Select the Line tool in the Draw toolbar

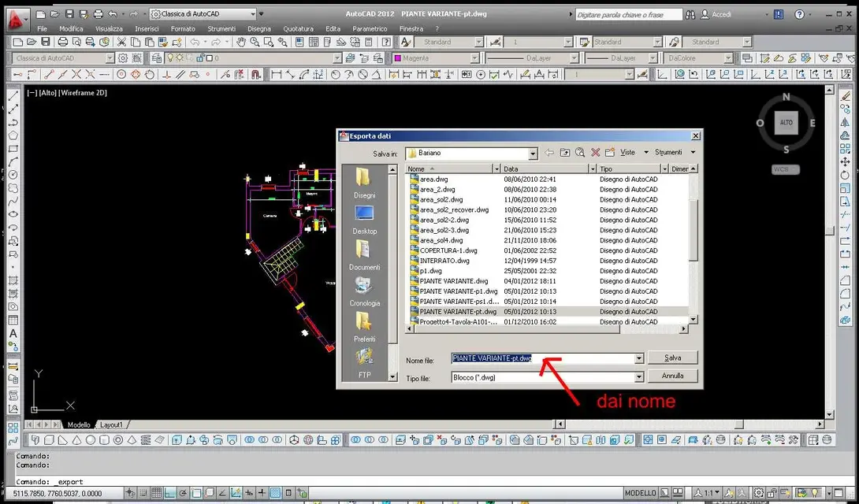(x=13, y=95)
